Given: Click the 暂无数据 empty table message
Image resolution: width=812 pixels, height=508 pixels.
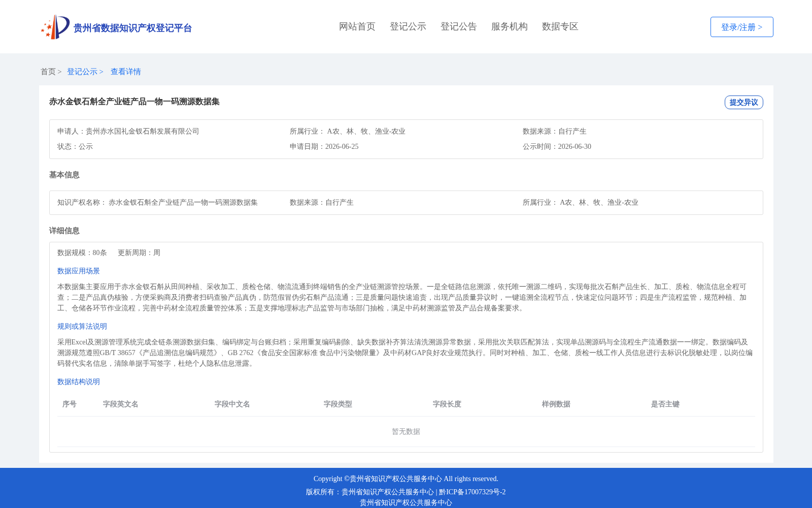Looking at the screenshot, I should click(406, 431).
